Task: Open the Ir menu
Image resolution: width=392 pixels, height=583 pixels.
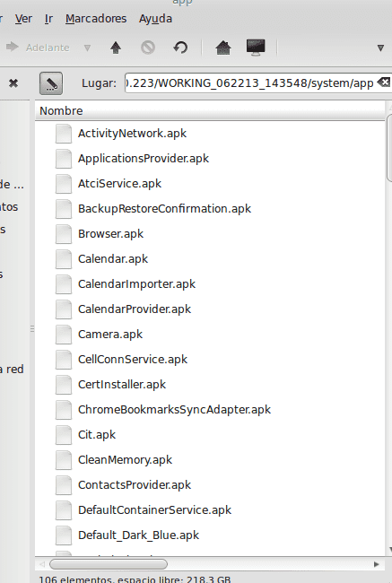Action: (48, 19)
